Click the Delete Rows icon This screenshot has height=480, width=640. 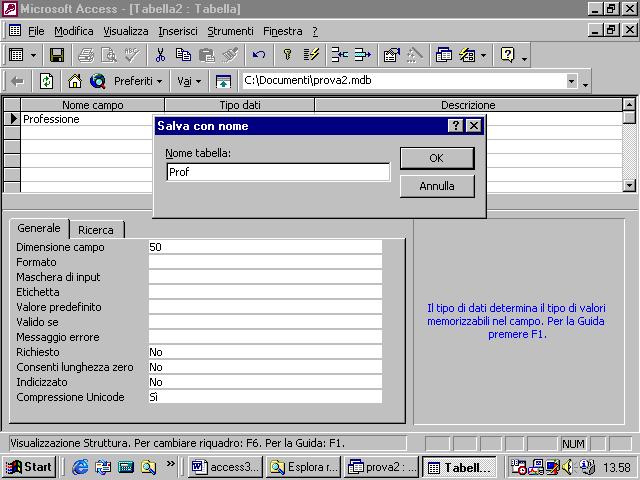pyautogui.click(x=362, y=55)
